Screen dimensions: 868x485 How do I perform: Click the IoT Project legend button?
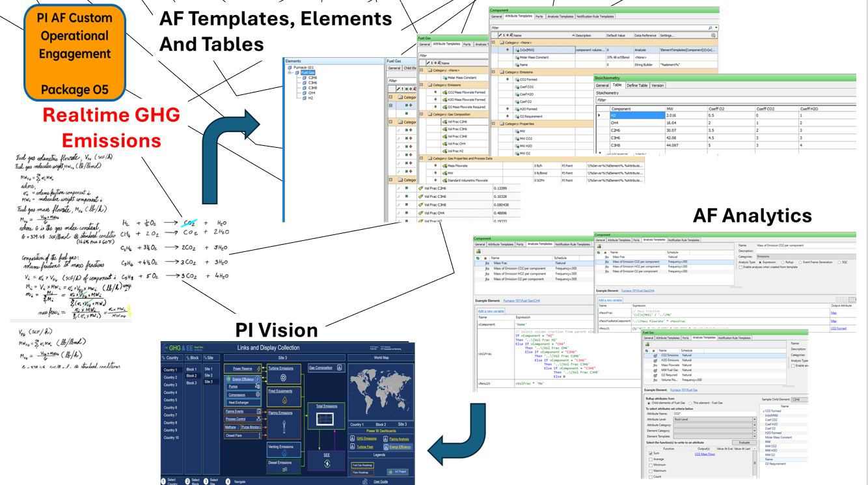pos(398,471)
